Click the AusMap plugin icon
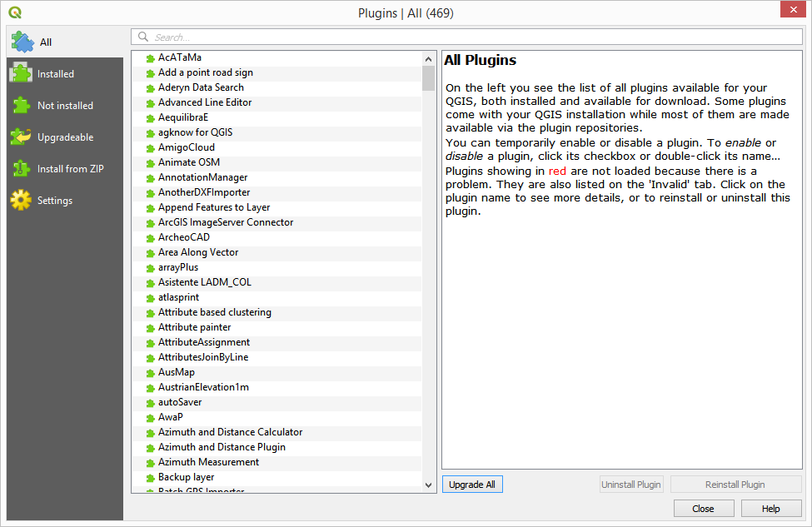 150,374
